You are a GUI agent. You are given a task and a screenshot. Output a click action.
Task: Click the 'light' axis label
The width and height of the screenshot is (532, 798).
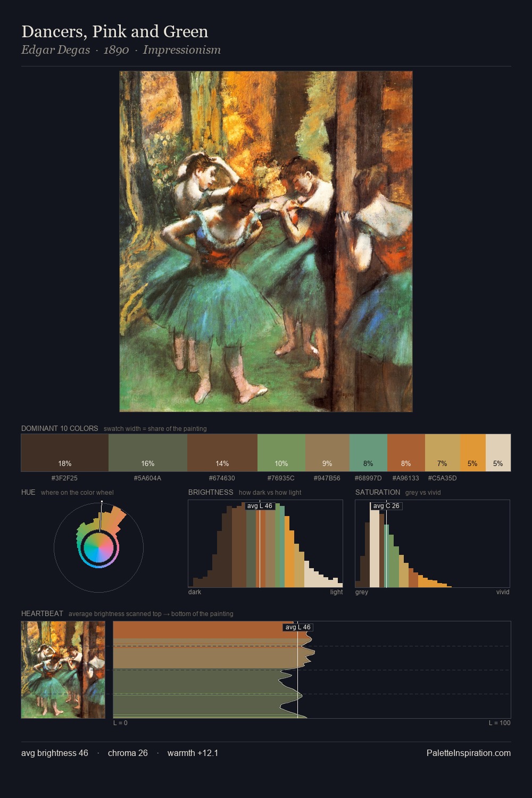pos(336,592)
